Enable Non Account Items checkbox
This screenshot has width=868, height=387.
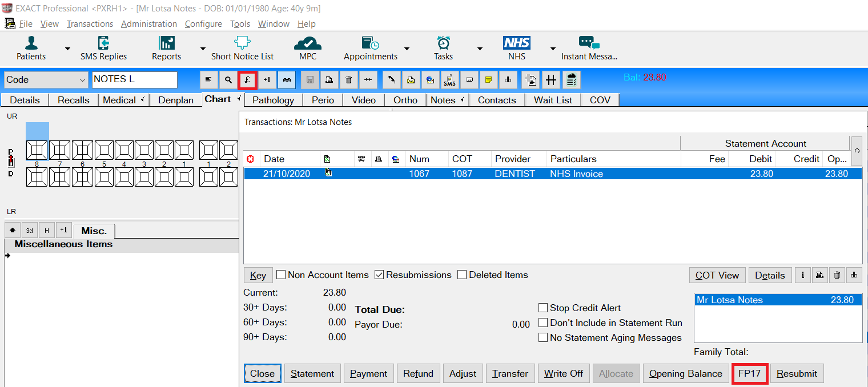[x=281, y=275]
